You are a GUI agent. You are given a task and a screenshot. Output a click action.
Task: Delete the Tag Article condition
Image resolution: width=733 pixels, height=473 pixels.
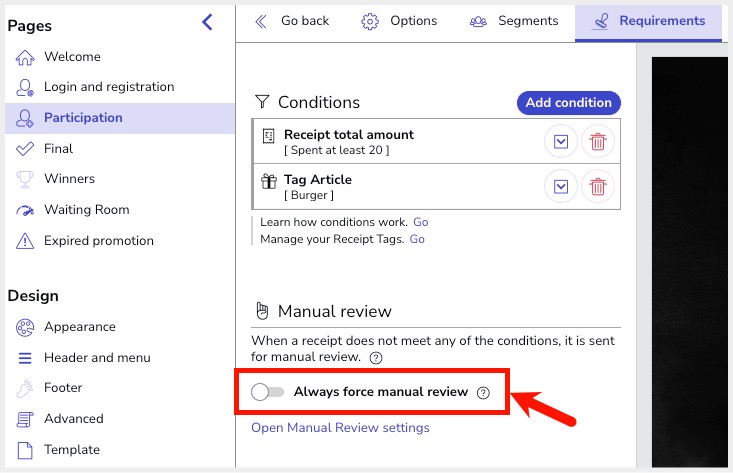(x=598, y=186)
